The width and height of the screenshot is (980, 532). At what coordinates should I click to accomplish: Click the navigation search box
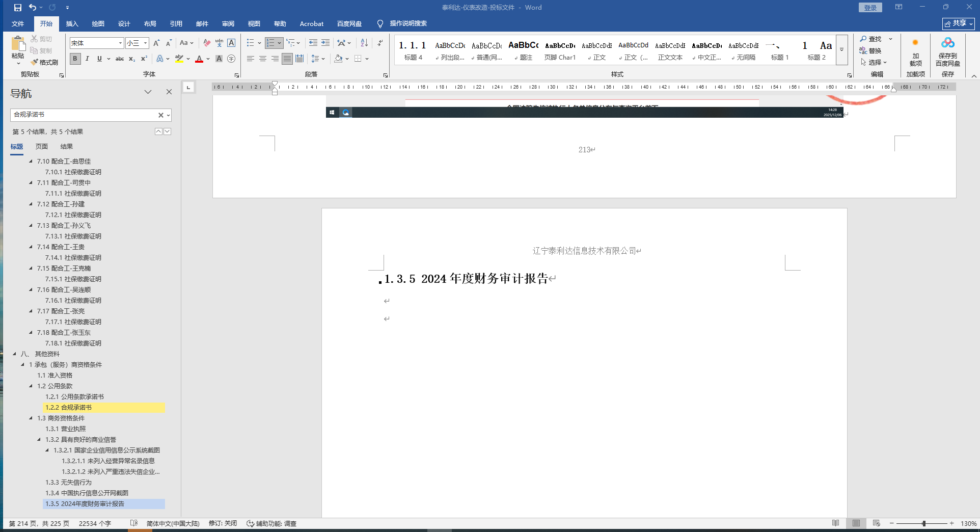tap(84, 115)
